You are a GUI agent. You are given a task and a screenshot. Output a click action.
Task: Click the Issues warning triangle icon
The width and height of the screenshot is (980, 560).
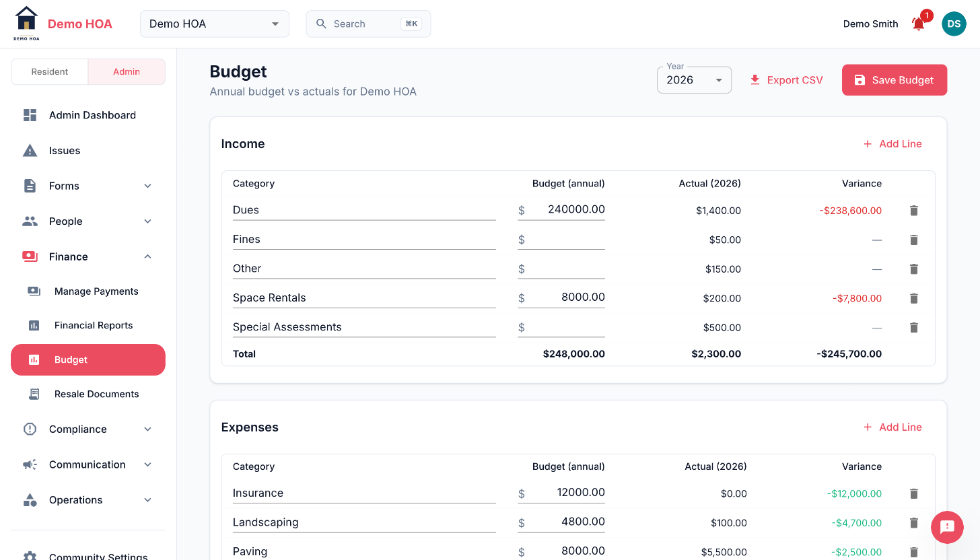coord(30,151)
